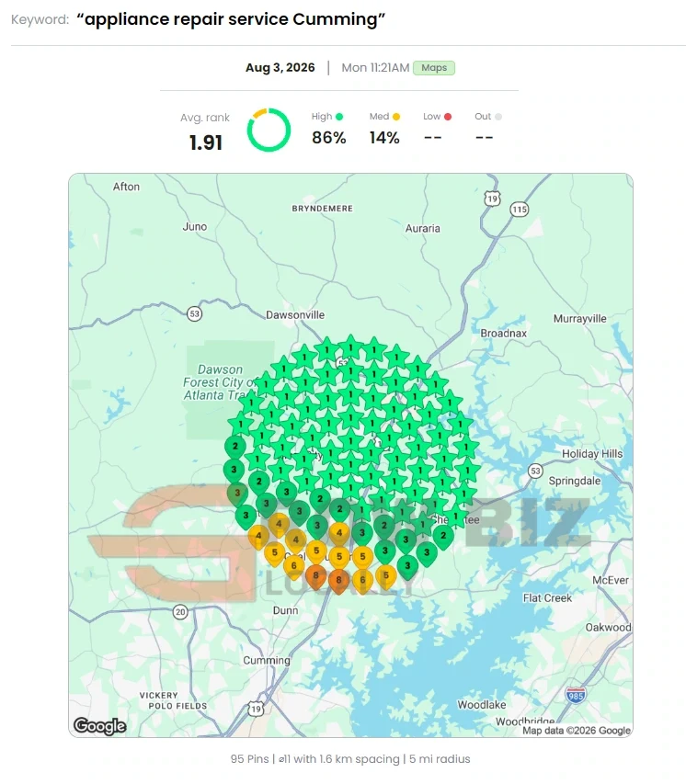The height and width of the screenshot is (784, 686).
Task: Click the Interstate 985 shield
Action: coord(576,695)
